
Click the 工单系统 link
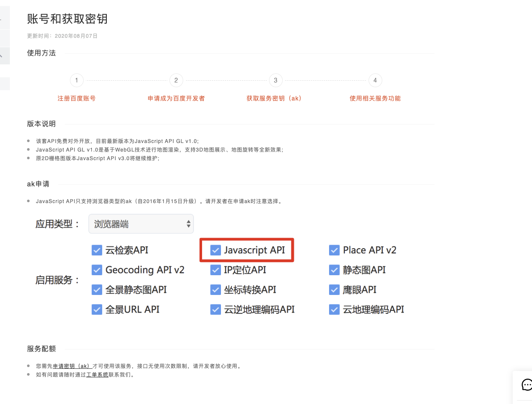pyautogui.click(x=97, y=374)
